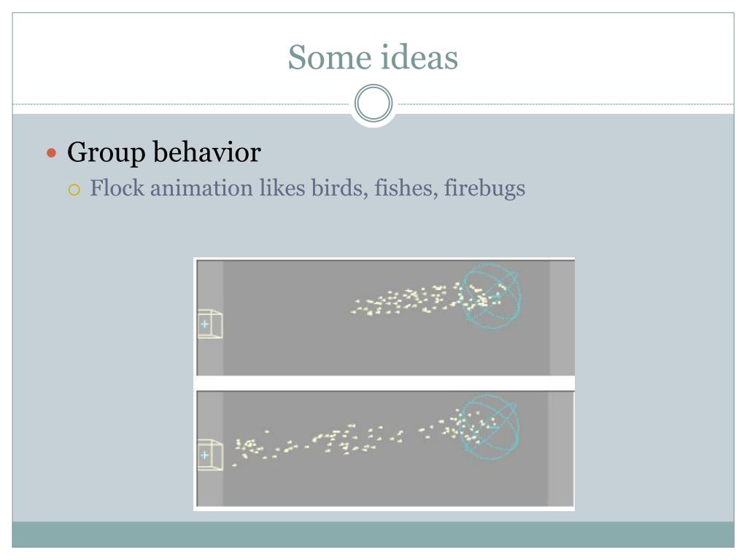The width and height of the screenshot is (747, 560).
Task: Click the dashed line left of the circle ornament
Action: pos(181,104)
